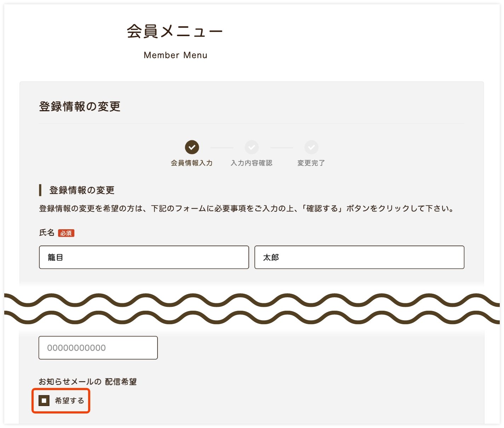Click the 希望する checkbox label text
The height and width of the screenshot is (428, 504).
[69, 401]
